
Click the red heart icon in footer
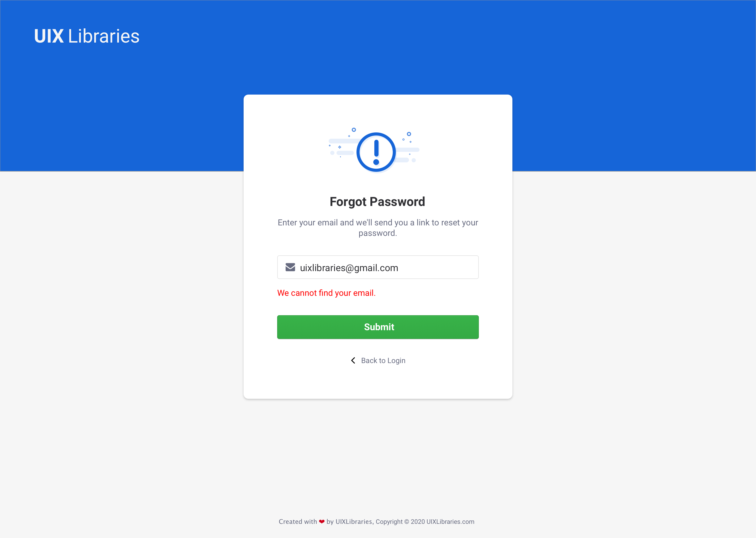tap(322, 522)
